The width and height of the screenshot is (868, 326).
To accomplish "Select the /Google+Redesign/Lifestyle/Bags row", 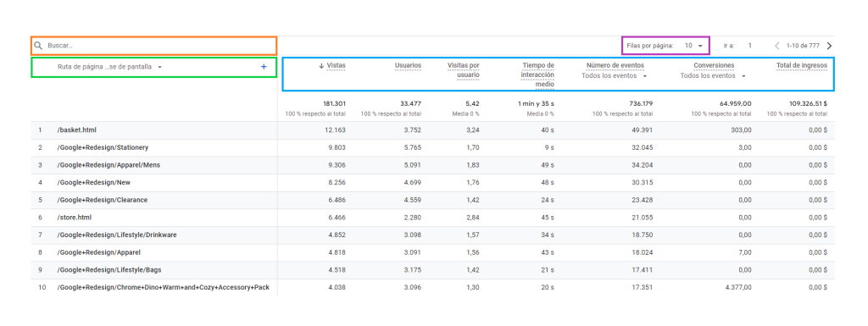I will [432, 270].
